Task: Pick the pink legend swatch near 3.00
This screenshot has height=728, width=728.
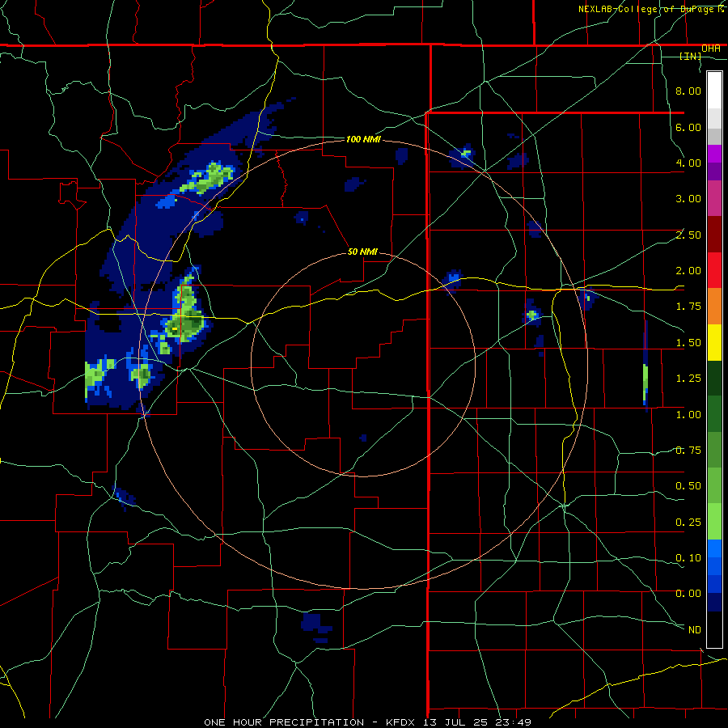Action: (714, 198)
